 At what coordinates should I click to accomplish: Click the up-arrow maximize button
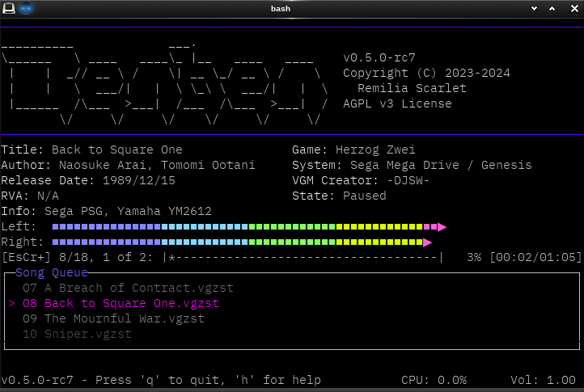click(x=552, y=9)
